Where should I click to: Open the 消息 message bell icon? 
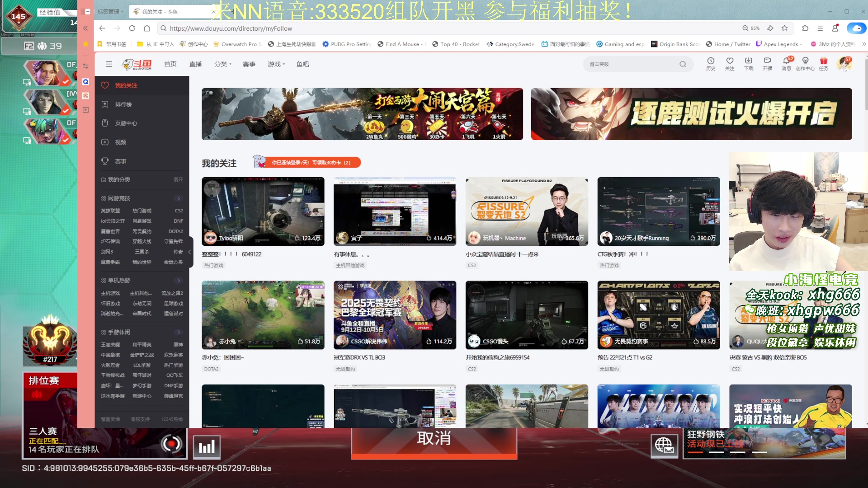coord(787,64)
